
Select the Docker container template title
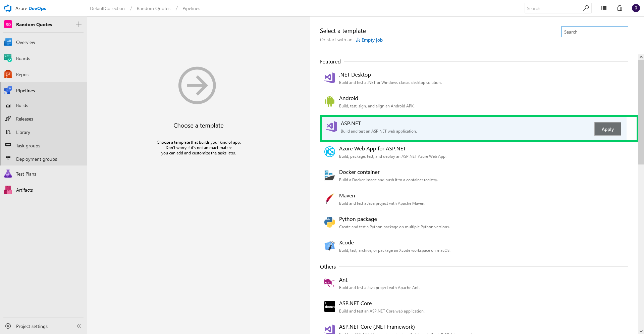359,172
